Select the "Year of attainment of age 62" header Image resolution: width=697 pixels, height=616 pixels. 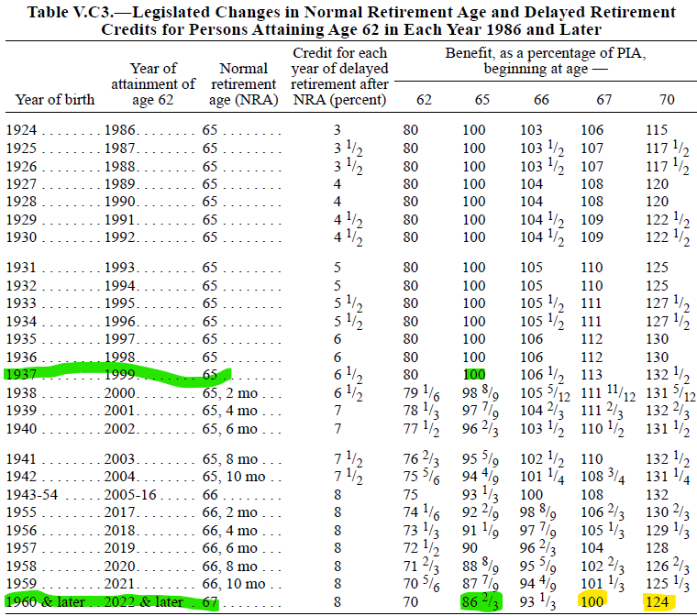[152, 83]
